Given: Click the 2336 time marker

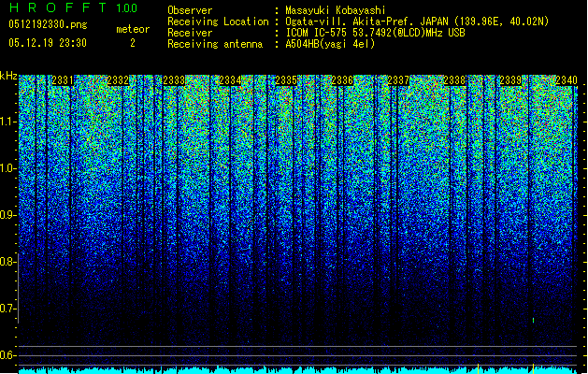Looking at the screenshot, I should click(x=342, y=80).
